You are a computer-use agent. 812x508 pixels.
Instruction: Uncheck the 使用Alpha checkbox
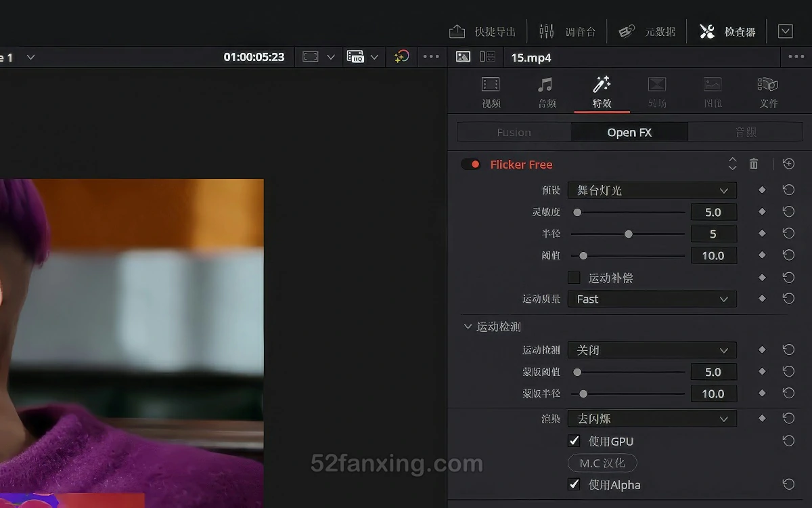coord(574,484)
